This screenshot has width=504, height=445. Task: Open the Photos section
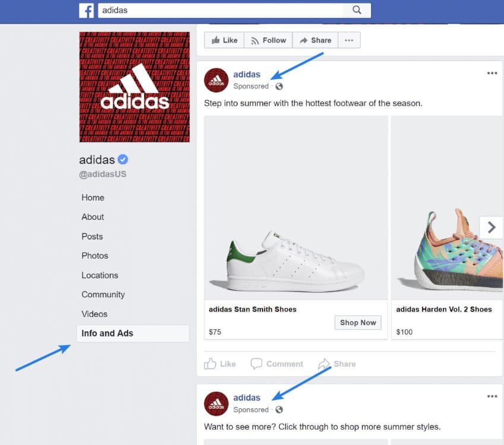[x=95, y=256]
